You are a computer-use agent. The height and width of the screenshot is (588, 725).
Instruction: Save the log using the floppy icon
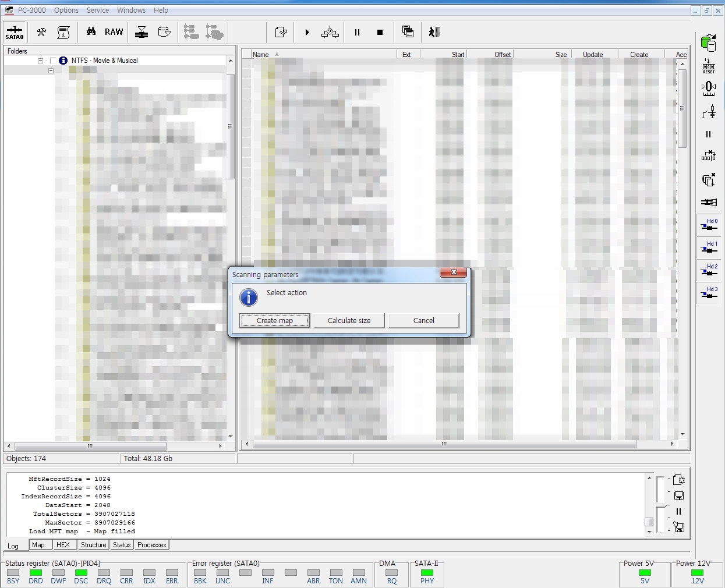(x=678, y=496)
